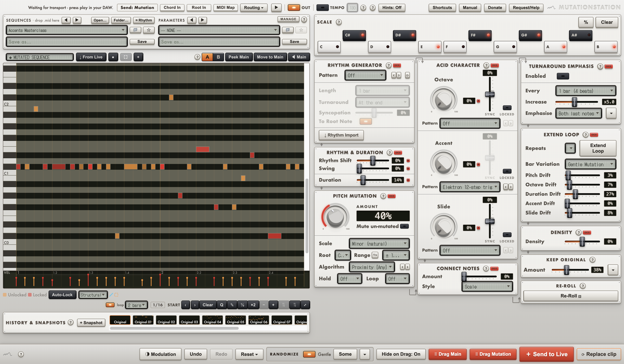Click the Q quantize button
Screen dimensions: 624x364
coord(222,305)
